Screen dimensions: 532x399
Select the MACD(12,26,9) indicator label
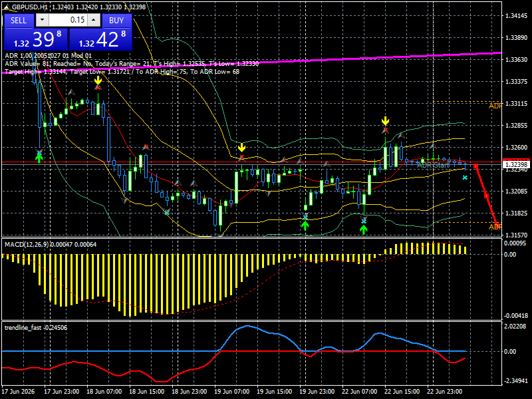pos(51,244)
